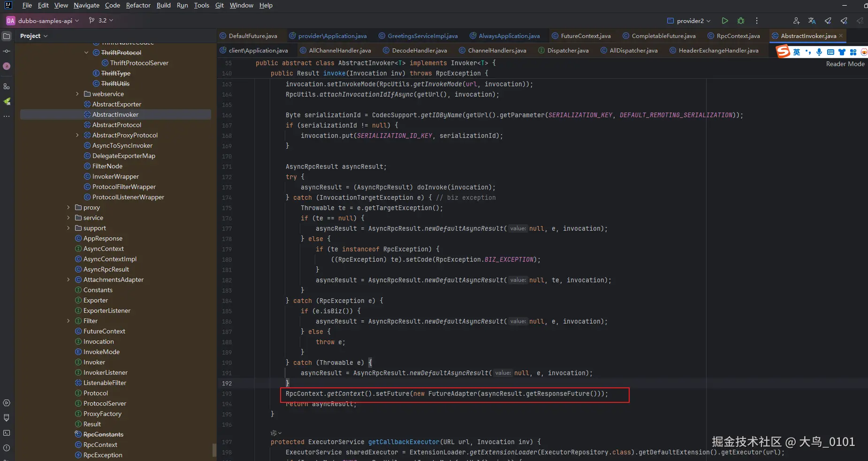Switch to the DefaultFuture.java tab
The height and width of the screenshot is (461, 868).
248,36
